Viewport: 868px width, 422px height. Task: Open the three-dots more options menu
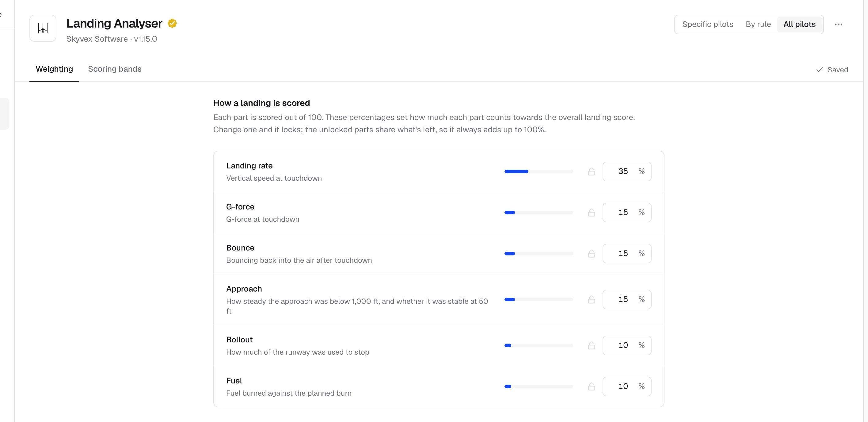[838, 24]
